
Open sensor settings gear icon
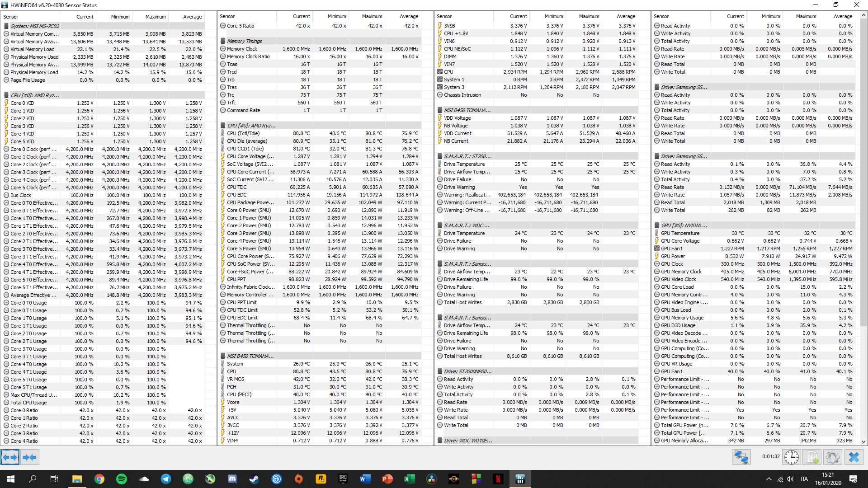pyautogui.click(x=832, y=457)
